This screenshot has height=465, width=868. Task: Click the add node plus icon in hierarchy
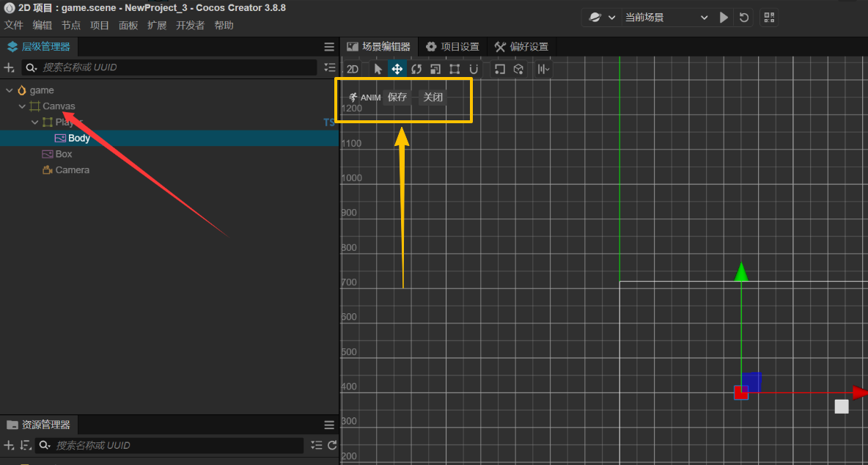[9, 67]
